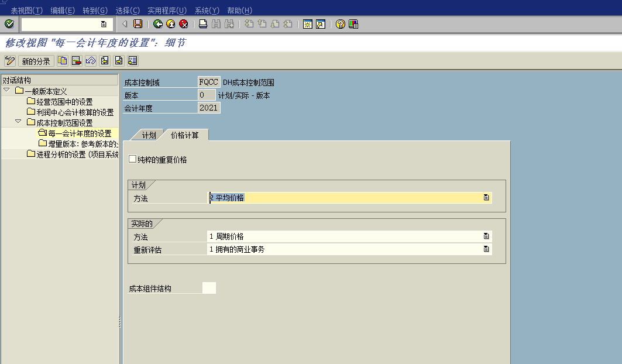Collapse the 一般版本定义 tree node
The width and height of the screenshot is (622, 364).
point(6,90)
